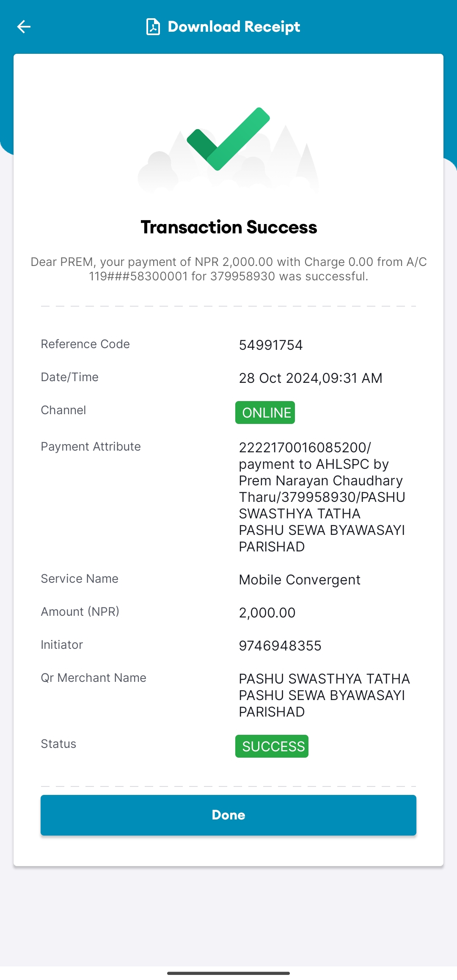Select the Payment Attribute details text
Screen dimensions: 457x980
[322, 497]
